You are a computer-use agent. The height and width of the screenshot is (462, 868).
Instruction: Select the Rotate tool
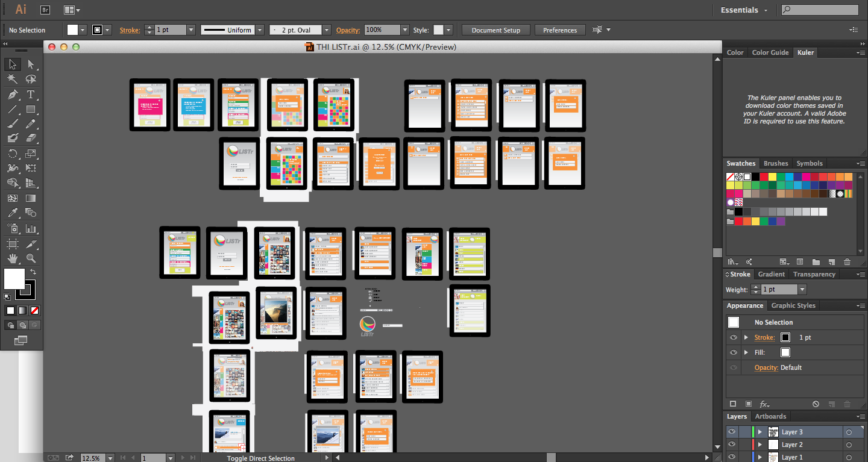pos(13,153)
